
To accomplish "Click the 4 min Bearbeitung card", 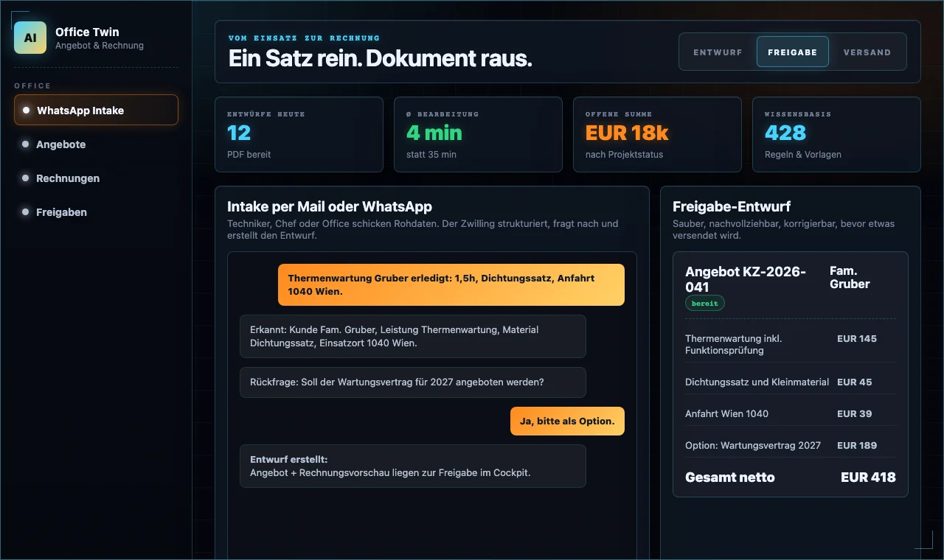I will [x=478, y=135].
